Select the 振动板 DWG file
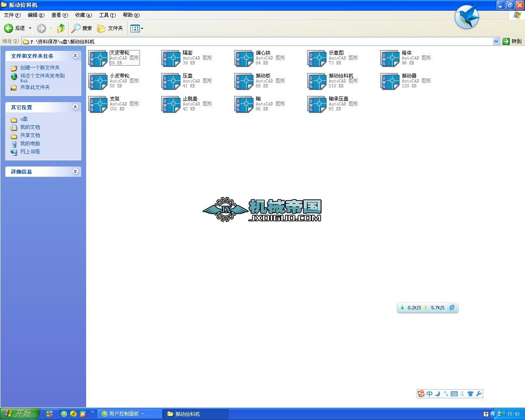525x420 pixels. click(260, 81)
